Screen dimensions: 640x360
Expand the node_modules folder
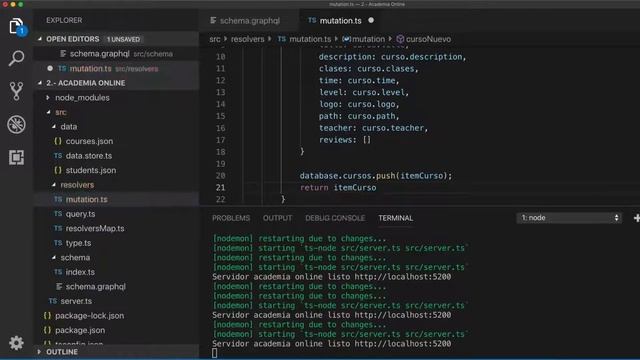point(48,98)
